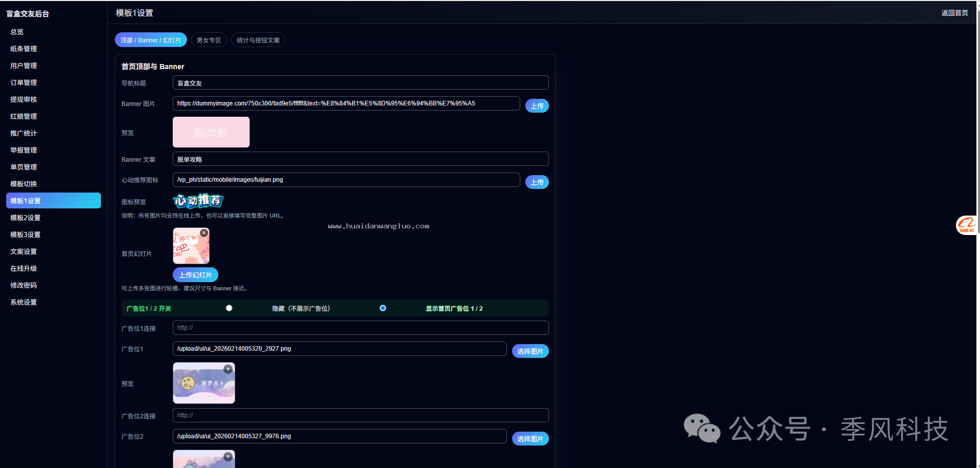980x468 pixels.
Task: Select the 隐藏（不展示广告位）radio option
Action: point(229,308)
